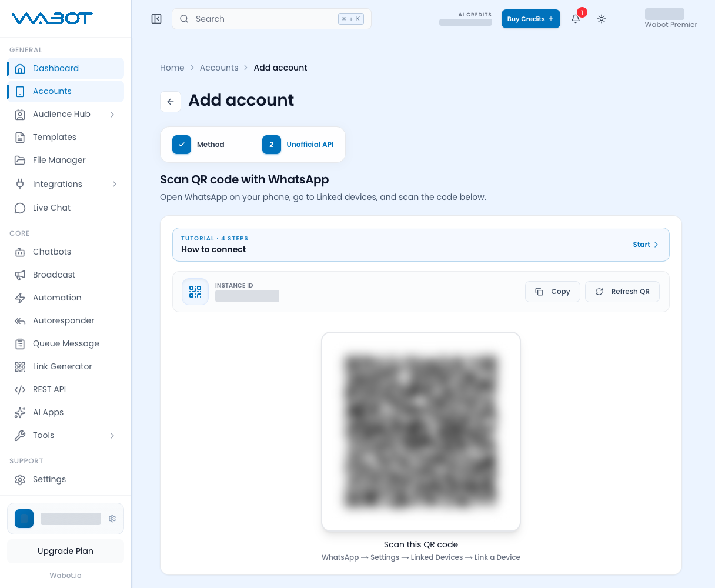Click the Wabot logo
Screen dimensions: 715x588
click(x=52, y=18)
